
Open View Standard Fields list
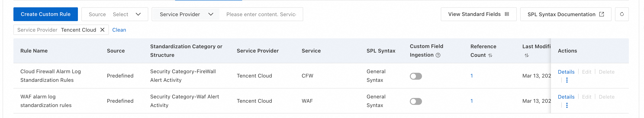(478, 14)
